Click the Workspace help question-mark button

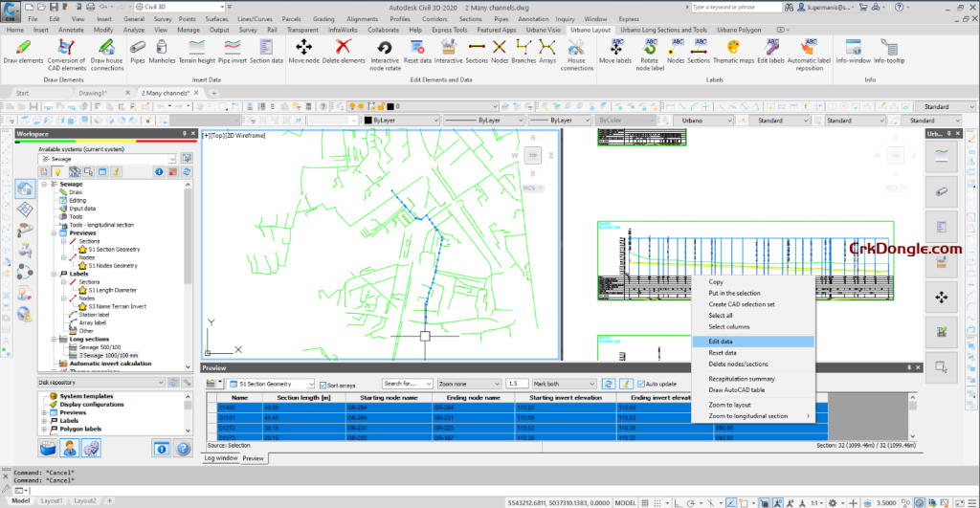(x=183, y=449)
